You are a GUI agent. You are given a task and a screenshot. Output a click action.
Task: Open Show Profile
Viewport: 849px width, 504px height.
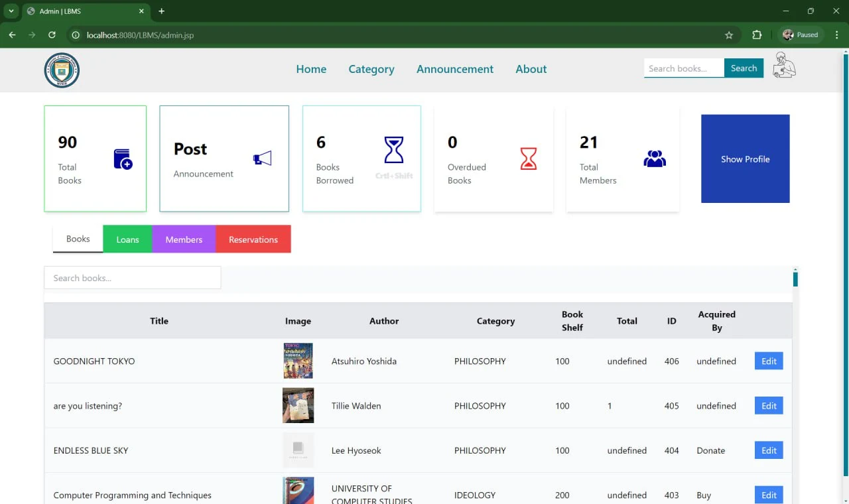[745, 158]
